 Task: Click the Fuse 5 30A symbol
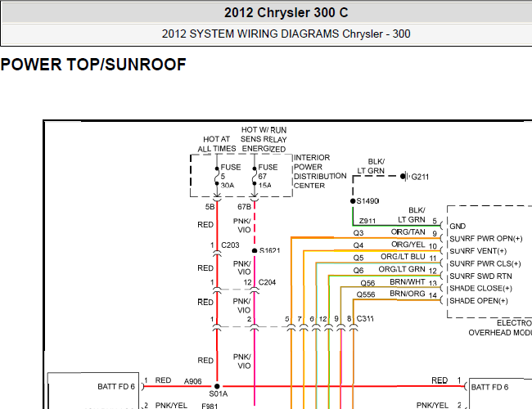pyautogui.click(x=217, y=176)
